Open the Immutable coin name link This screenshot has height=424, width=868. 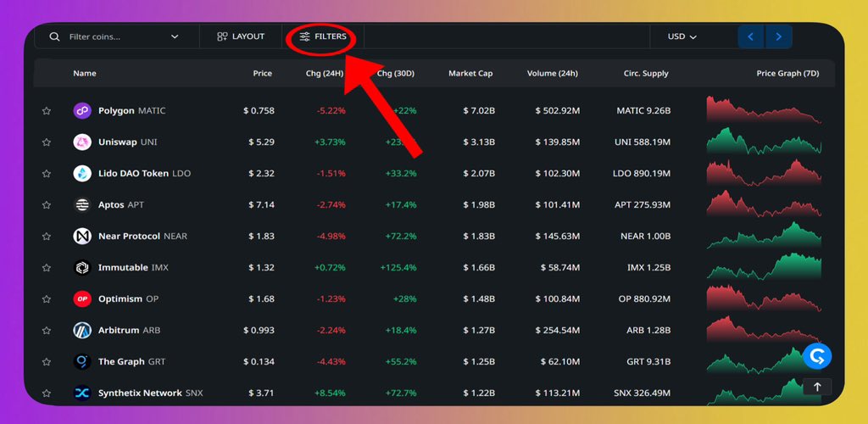(123, 267)
